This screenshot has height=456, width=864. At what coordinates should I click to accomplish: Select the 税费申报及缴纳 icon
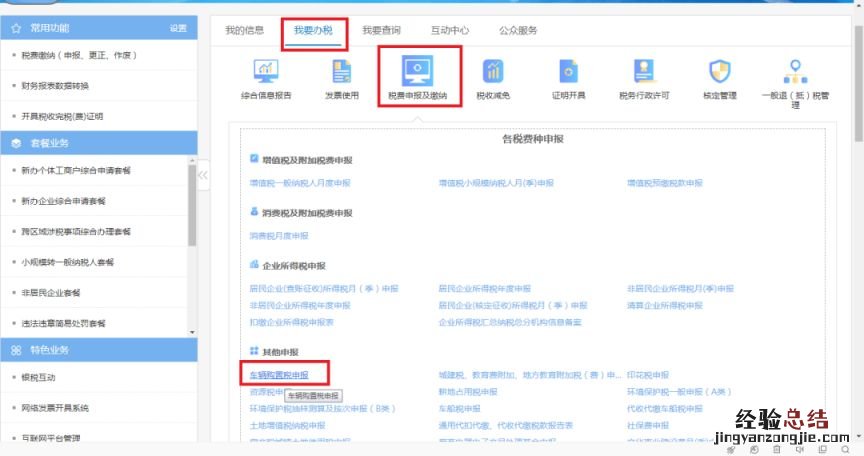(418, 70)
